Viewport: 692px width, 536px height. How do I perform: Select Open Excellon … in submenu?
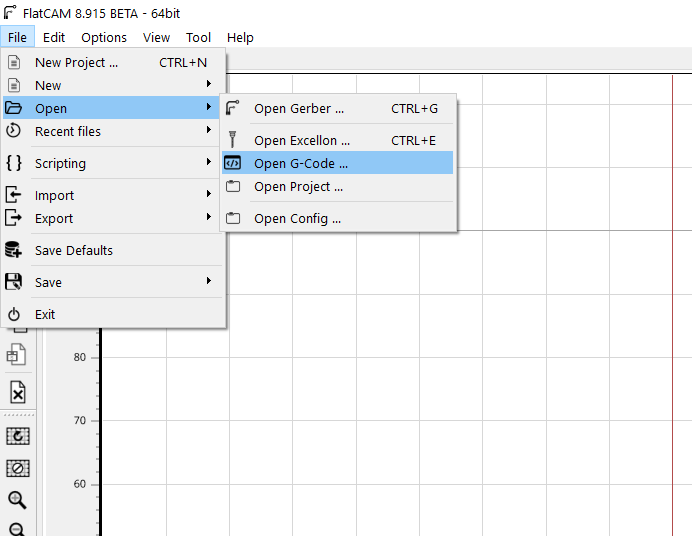tap(338, 140)
